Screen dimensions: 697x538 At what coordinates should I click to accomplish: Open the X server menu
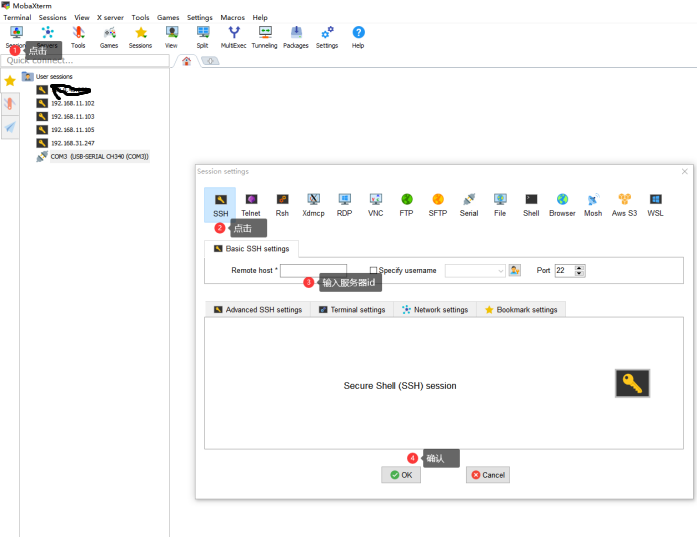pos(110,17)
